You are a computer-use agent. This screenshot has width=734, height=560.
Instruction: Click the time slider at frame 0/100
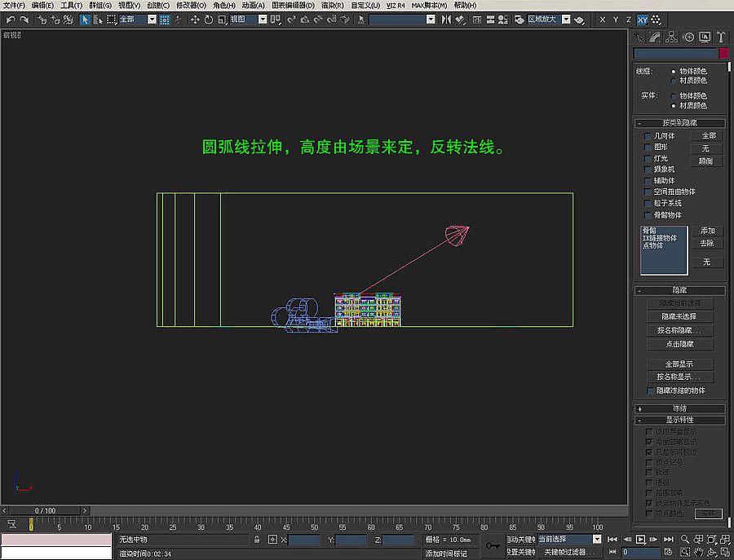45,509
